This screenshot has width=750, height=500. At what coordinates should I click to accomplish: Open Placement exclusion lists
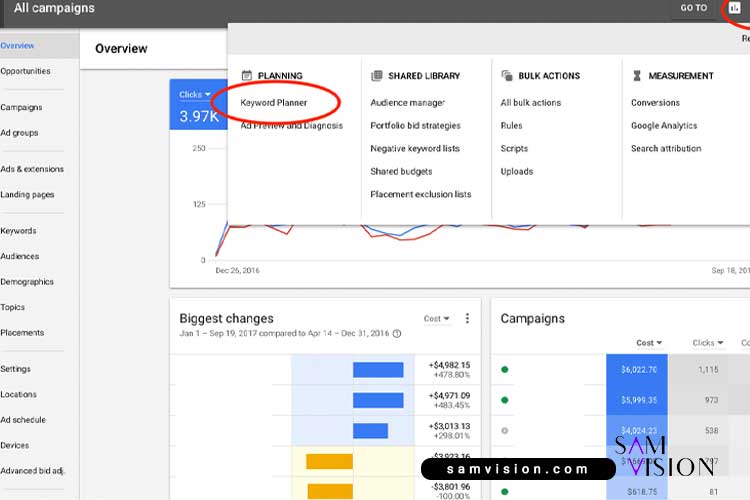pos(421,194)
